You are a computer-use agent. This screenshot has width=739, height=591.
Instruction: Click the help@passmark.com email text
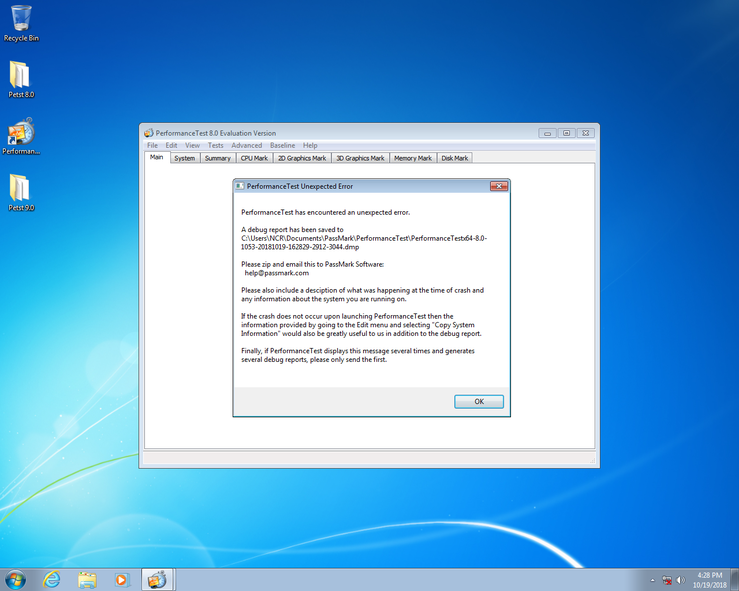point(277,273)
